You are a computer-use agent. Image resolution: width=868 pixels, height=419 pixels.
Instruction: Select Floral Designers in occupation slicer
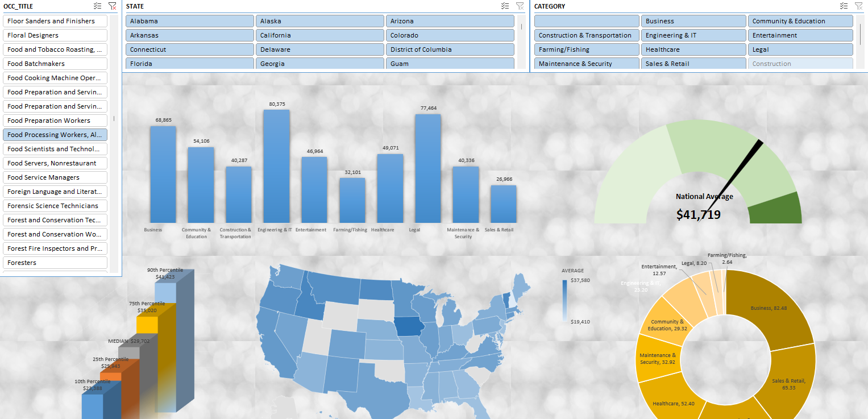click(55, 35)
